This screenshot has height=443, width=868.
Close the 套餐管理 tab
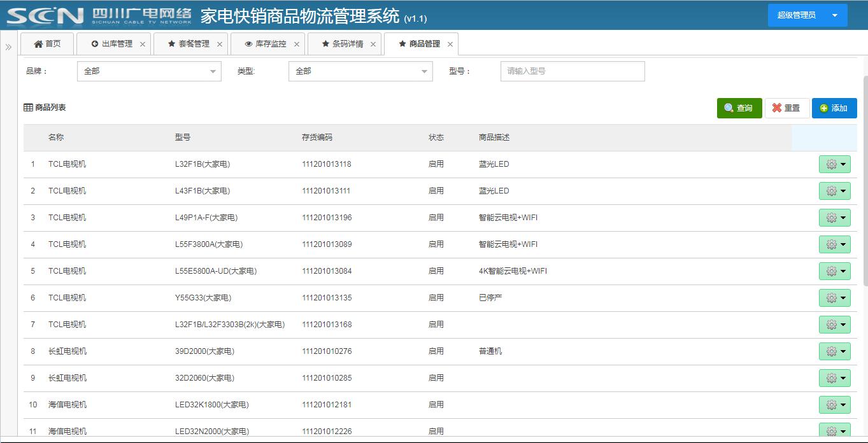tap(220, 45)
